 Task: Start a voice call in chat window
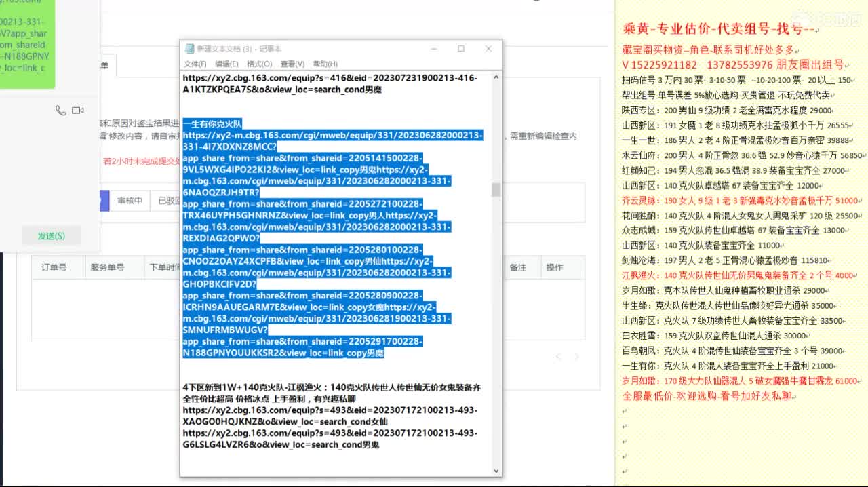click(61, 110)
